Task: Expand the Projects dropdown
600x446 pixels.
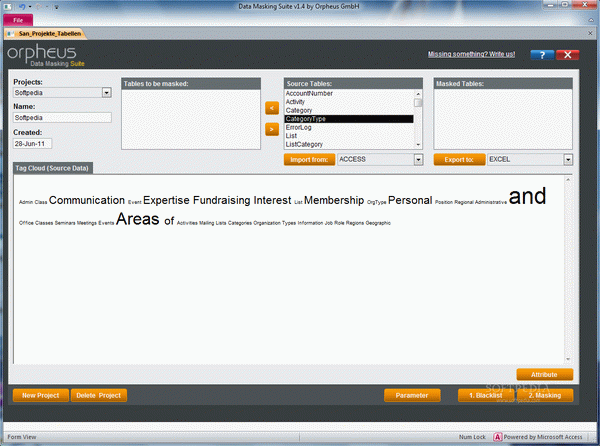Action: click(x=106, y=93)
